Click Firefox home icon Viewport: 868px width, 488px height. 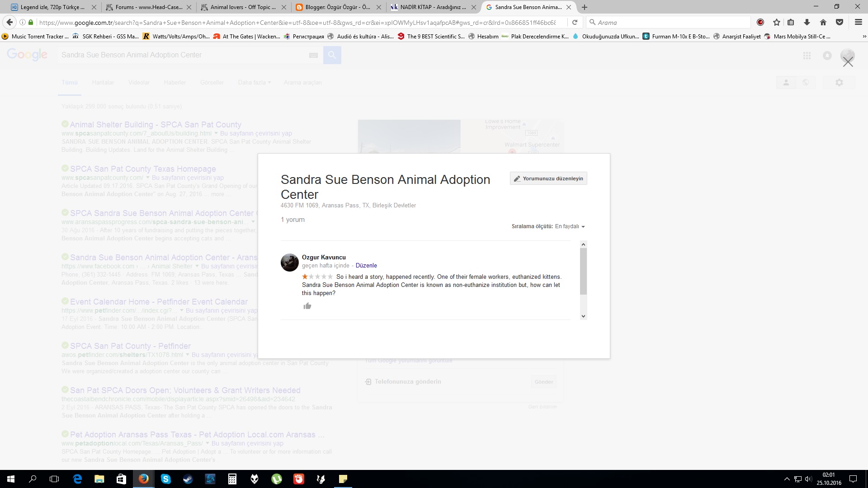click(x=823, y=22)
